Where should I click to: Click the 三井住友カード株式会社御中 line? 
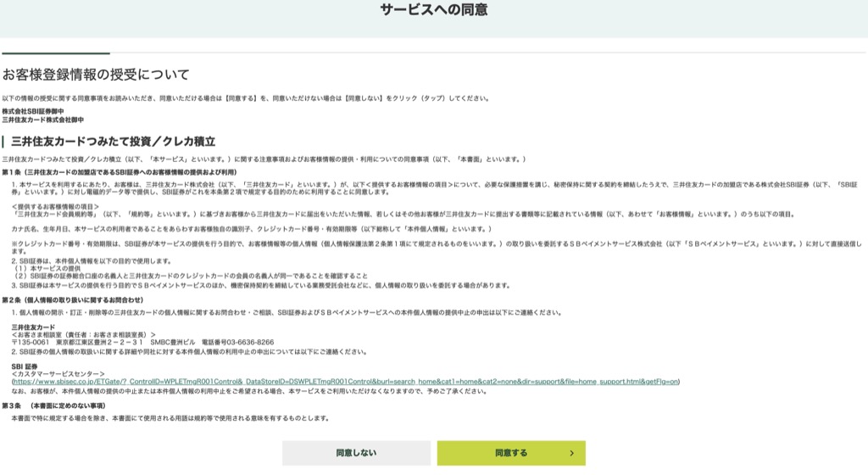point(42,120)
